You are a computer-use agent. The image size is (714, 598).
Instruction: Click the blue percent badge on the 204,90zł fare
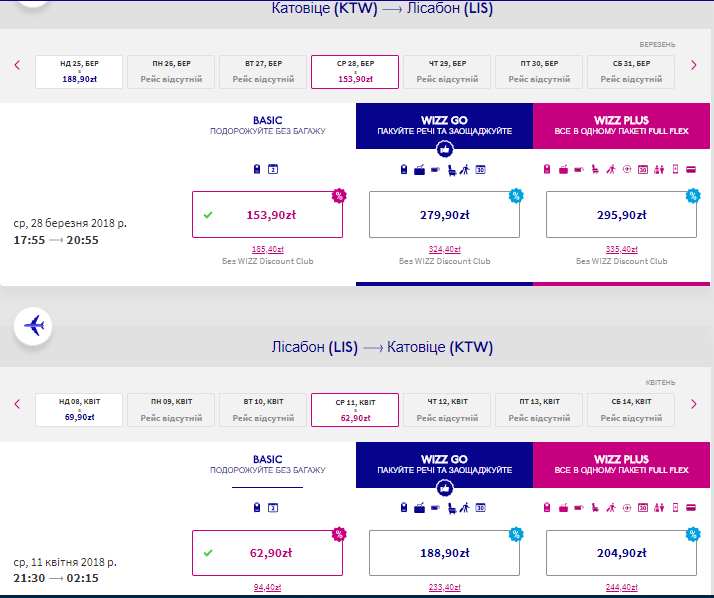tap(693, 536)
